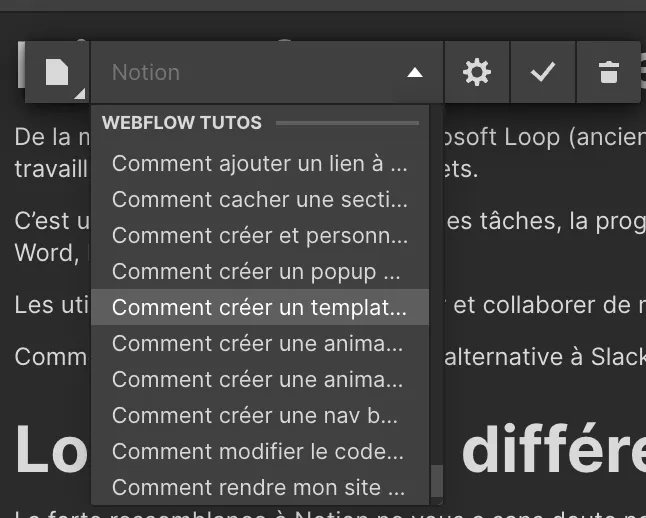
Task: Select "Comment rendre mon site ..." option
Action: pos(260,487)
